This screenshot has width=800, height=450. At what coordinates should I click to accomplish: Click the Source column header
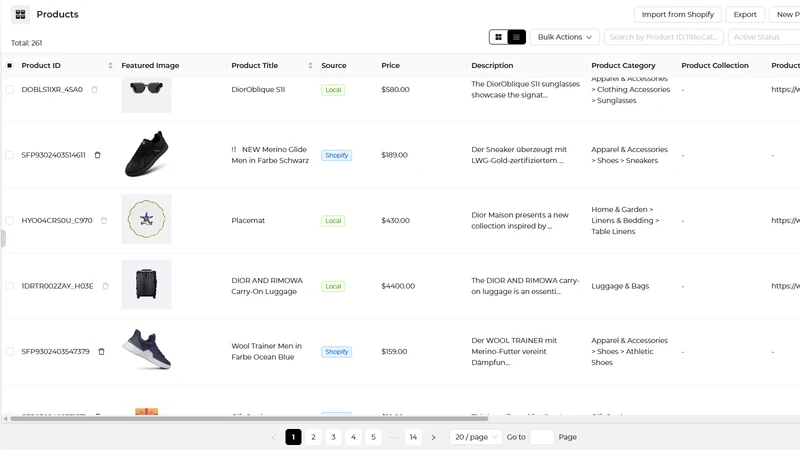coord(334,65)
